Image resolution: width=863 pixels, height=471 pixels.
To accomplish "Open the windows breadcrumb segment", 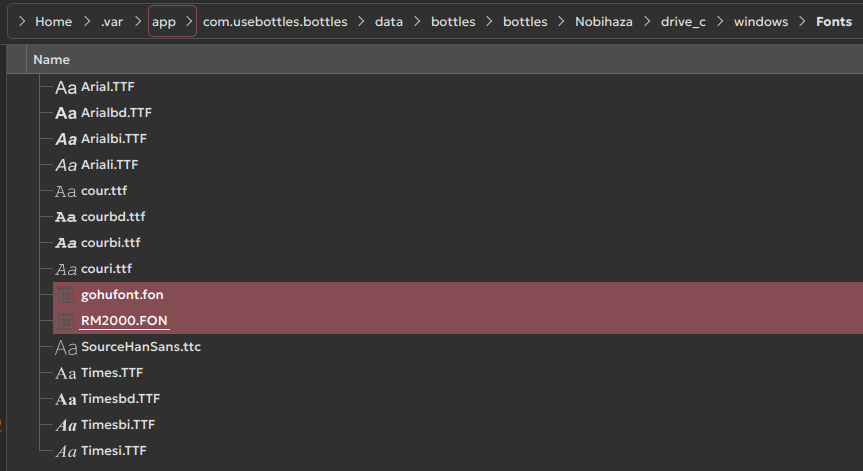I will pyautogui.click(x=760, y=22).
